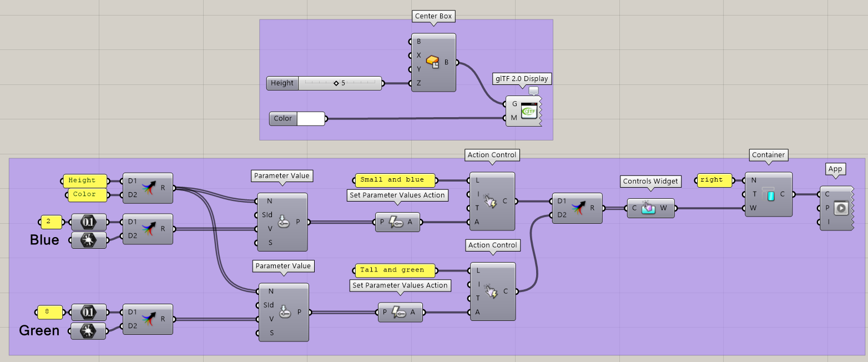Click the yellow panel with value 2
This screenshot has width=868, height=362.
[x=51, y=222]
